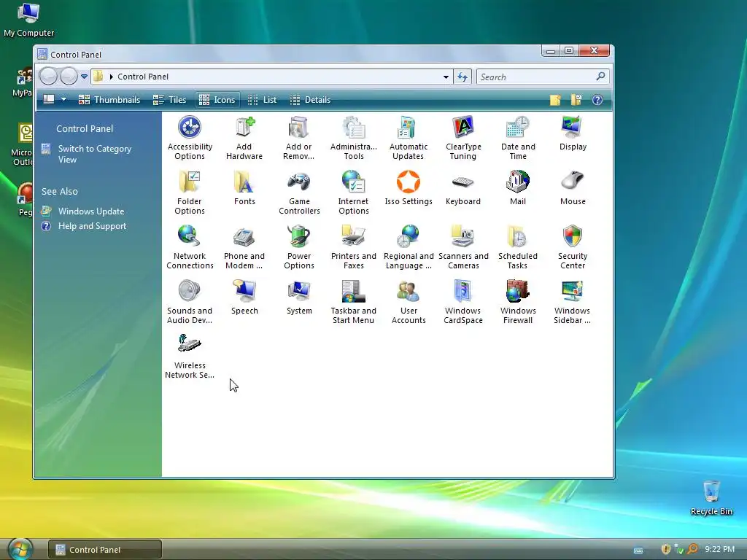The height and width of the screenshot is (560, 747).
Task: Click the toolbar help question mark icon
Action: pyautogui.click(x=597, y=99)
